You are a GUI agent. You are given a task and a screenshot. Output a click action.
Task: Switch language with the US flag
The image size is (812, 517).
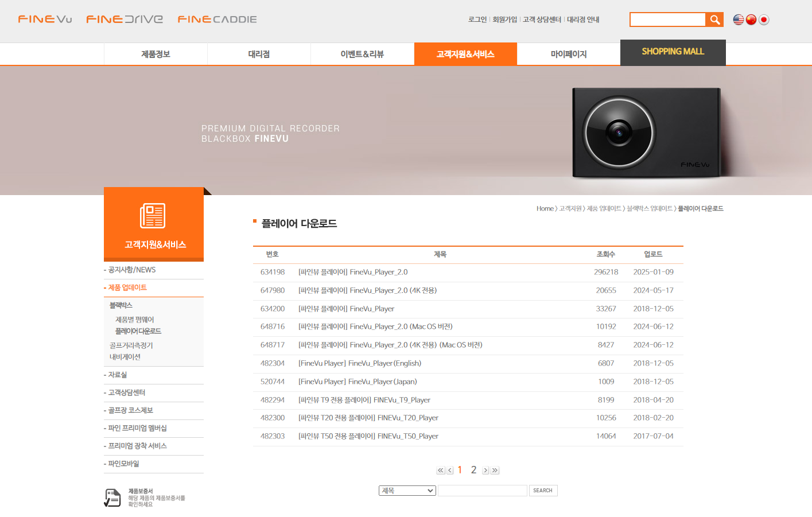739,20
